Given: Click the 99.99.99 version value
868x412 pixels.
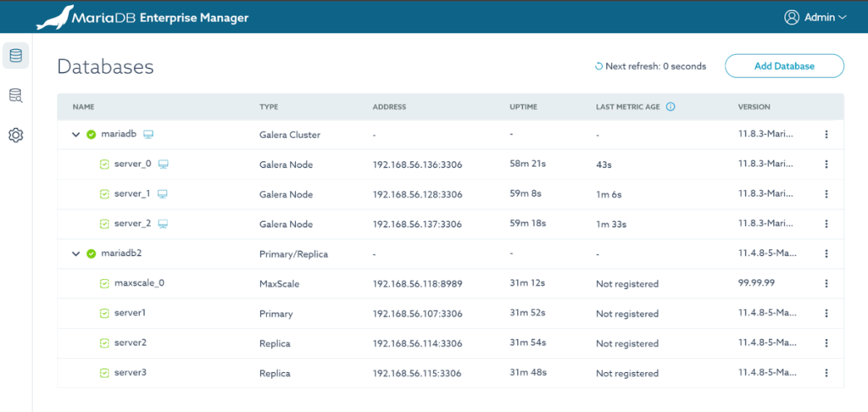Looking at the screenshot, I should [756, 282].
